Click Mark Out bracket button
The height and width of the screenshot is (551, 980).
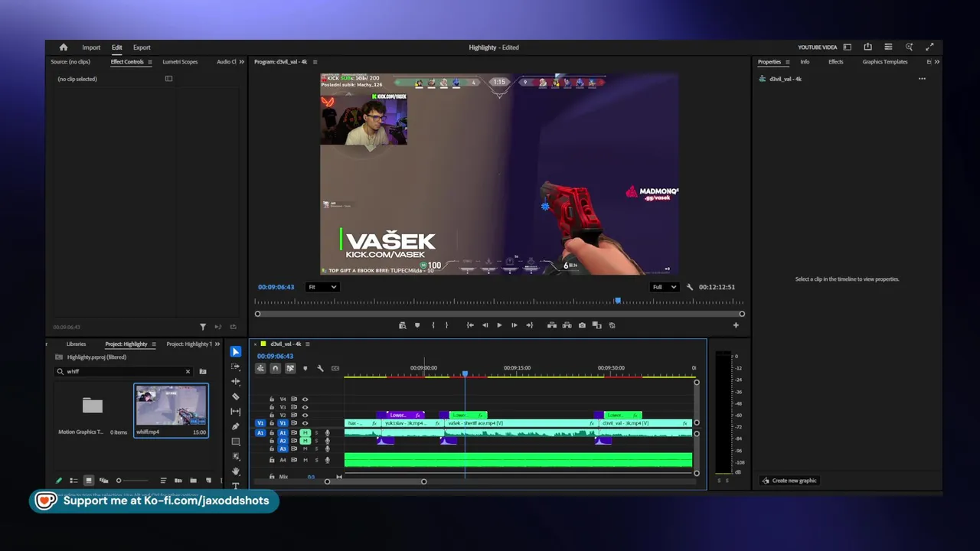447,325
